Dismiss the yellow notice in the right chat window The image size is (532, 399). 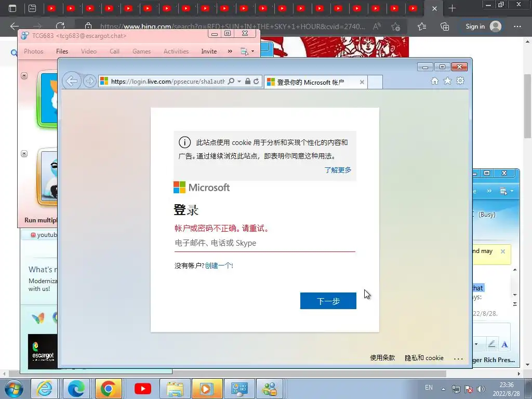click(503, 251)
